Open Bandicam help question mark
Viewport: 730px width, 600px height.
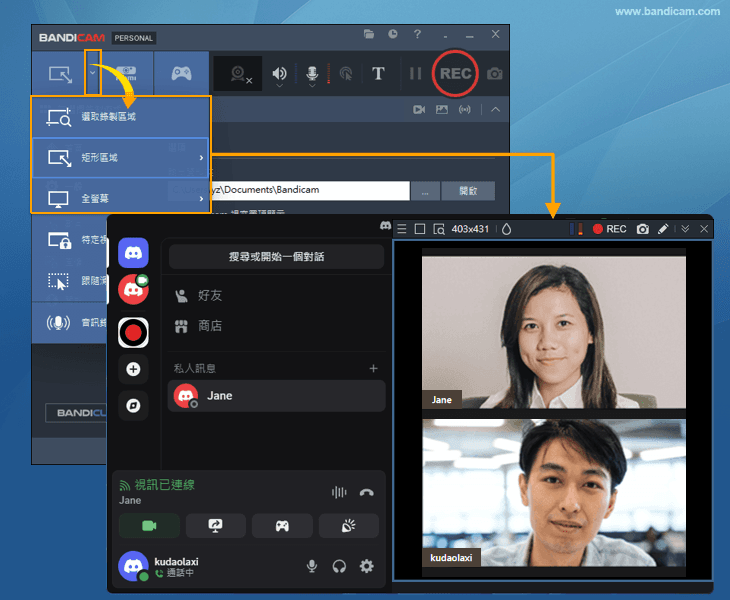(x=417, y=34)
